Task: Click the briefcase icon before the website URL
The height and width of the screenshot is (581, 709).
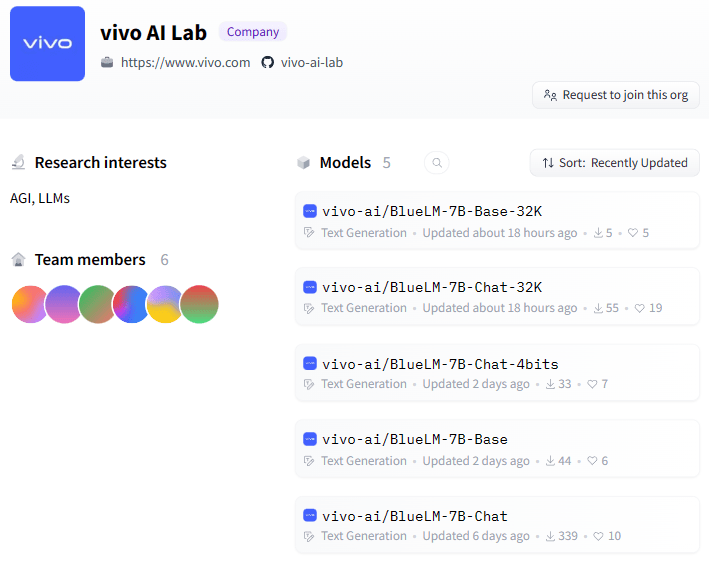Action: pos(107,62)
